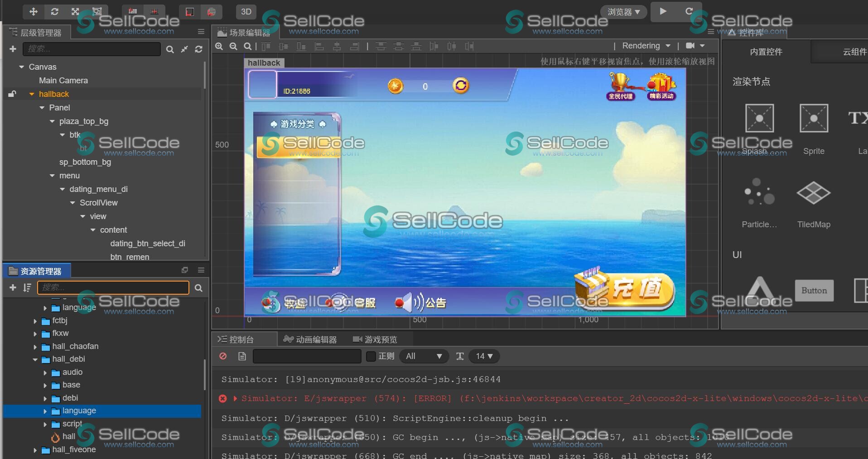Select the TiledMap widget
868x459 pixels.
point(814,204)
